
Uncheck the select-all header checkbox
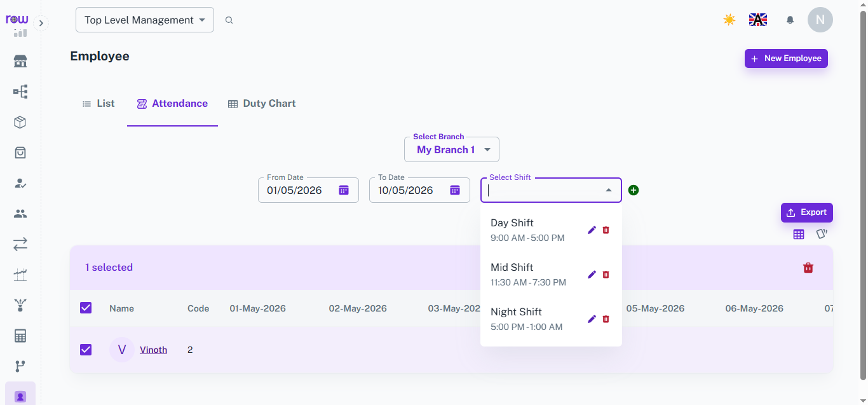[x=86, y=308]
